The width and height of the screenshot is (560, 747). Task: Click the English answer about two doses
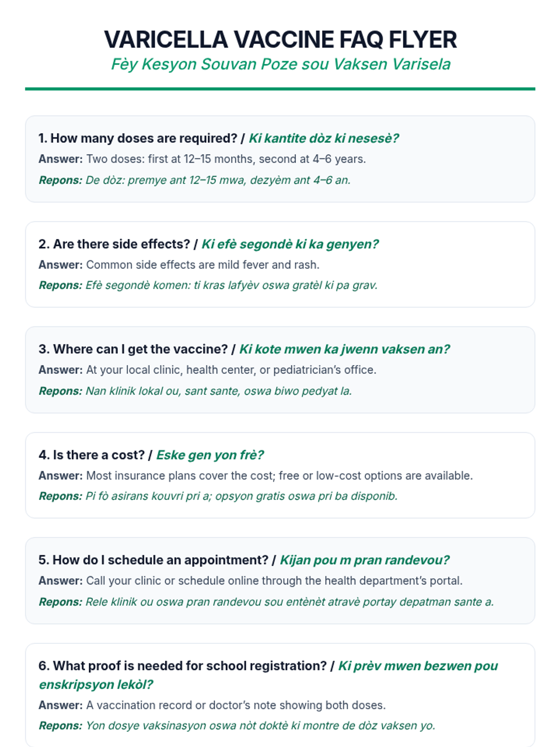click(x=202, y=159)
